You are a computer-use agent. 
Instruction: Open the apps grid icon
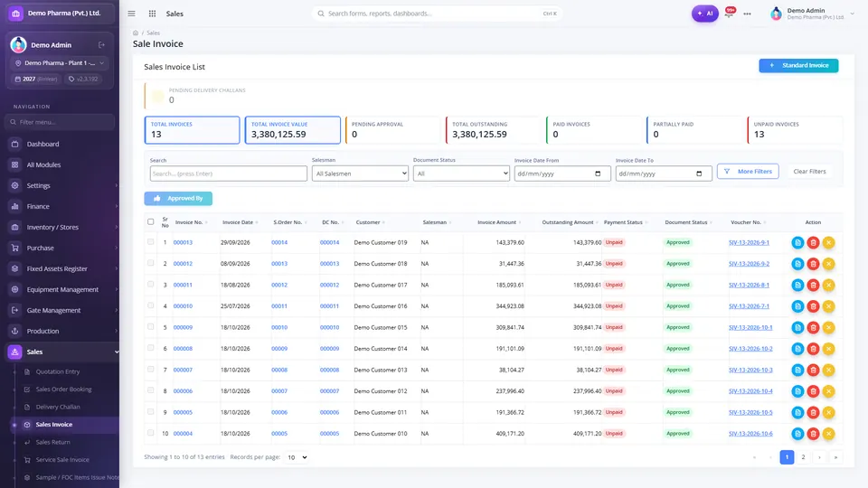point(152,14)
